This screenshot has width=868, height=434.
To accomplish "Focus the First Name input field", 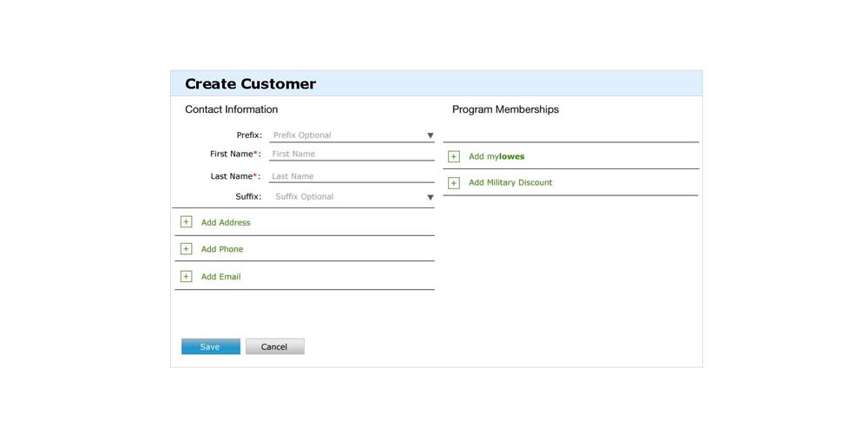I will click(352, 154).
